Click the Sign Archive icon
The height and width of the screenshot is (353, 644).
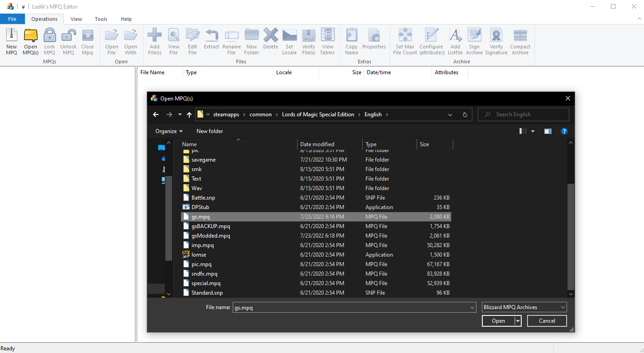(x=474, y=35)
